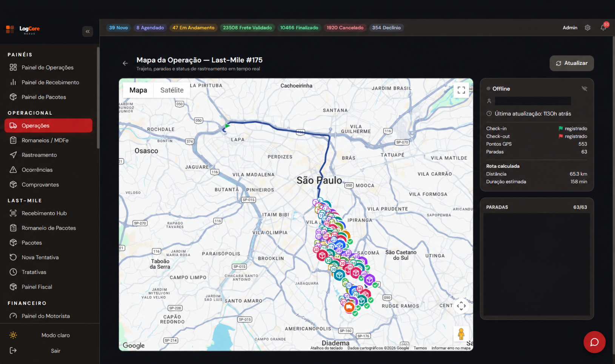
Task: Open notifications bell with red badge
Action: pyautogui.click(x=603, y=27)
